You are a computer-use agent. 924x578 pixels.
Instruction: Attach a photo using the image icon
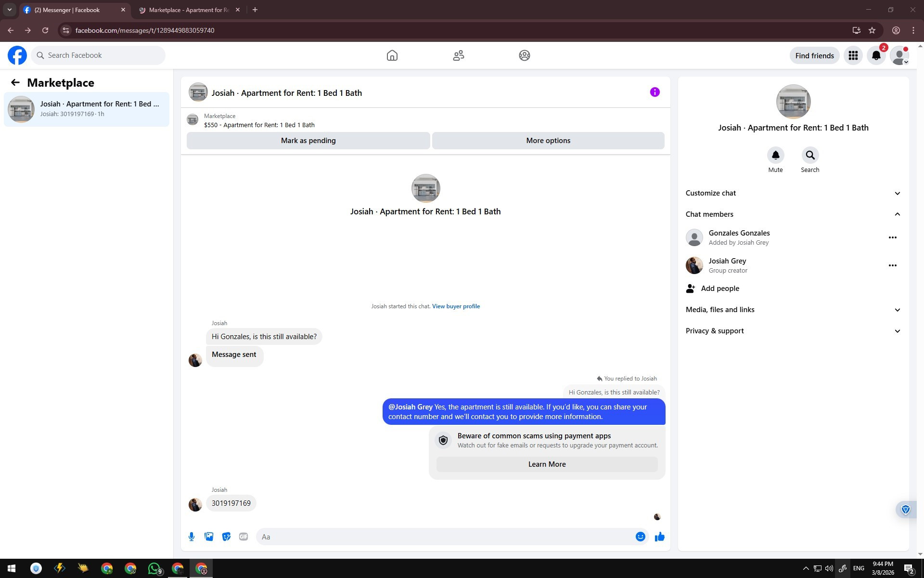click(x=209, y=537)
